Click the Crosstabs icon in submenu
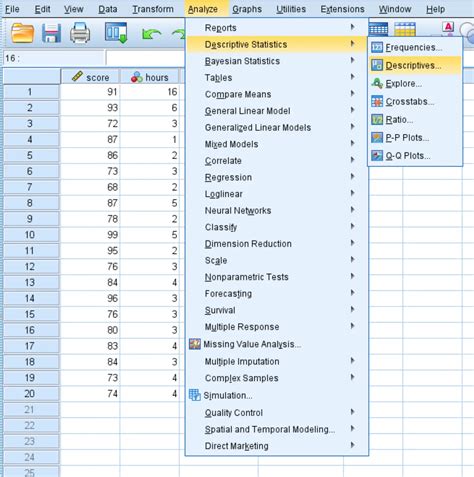 [x=377, y=101]
